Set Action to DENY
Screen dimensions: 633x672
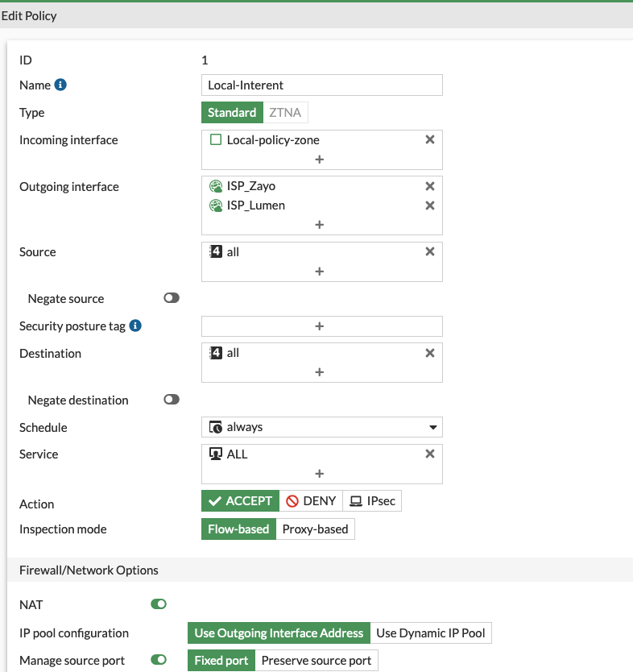point(311,501)
